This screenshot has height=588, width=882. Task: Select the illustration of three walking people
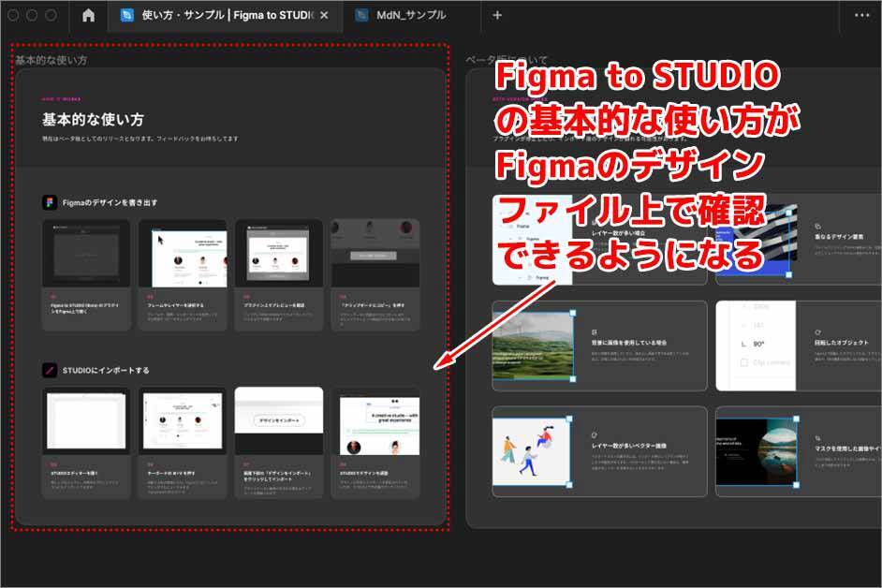[x=532, y=450]
